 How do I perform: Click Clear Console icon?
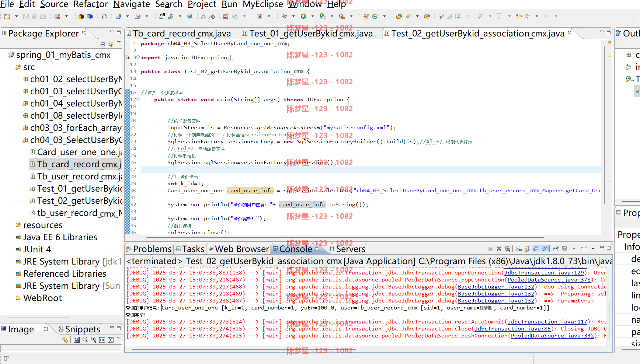pyautogui.click(x=519, y=249)
